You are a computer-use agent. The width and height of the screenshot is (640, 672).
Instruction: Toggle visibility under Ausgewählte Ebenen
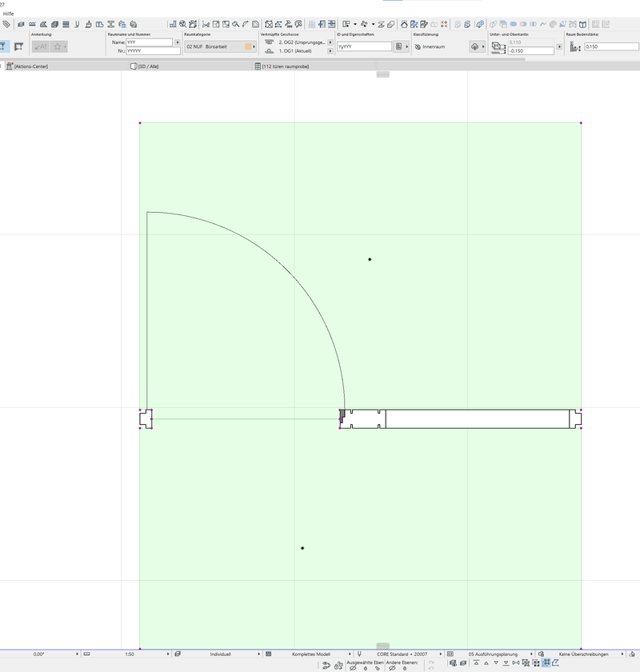click(x=352, y=668)
